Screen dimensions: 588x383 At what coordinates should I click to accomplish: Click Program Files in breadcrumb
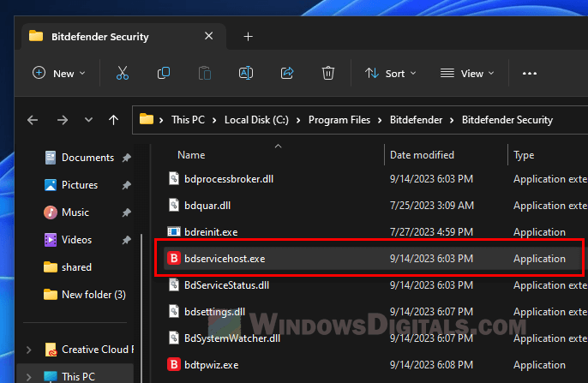click(339, 120)
